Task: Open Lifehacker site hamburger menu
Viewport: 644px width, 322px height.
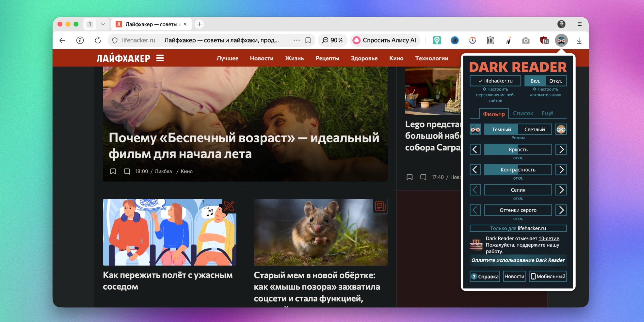Action: point(160,58)
